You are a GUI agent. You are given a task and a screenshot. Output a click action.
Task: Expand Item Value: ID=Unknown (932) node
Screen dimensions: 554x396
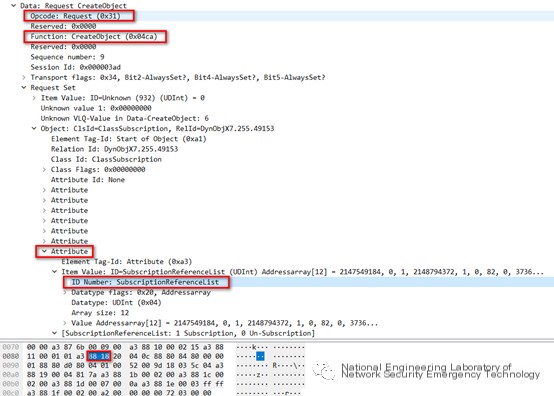pos(34,98)
